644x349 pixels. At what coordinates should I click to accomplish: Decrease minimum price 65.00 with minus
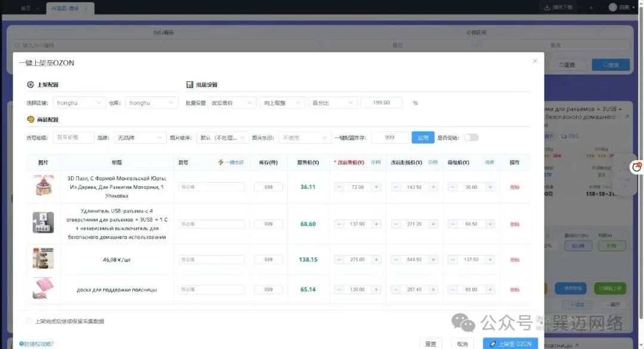[x=453, y=289]
